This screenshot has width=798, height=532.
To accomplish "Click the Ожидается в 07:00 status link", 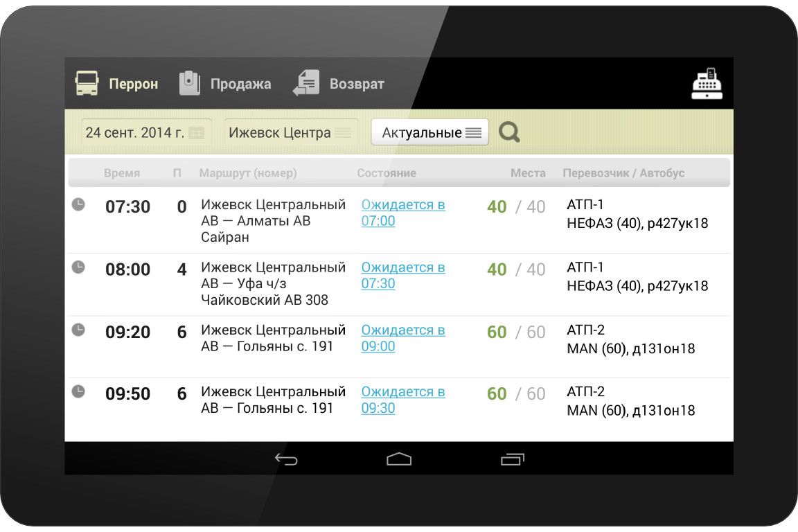I will pyautogui.click(x=402, y=213).
